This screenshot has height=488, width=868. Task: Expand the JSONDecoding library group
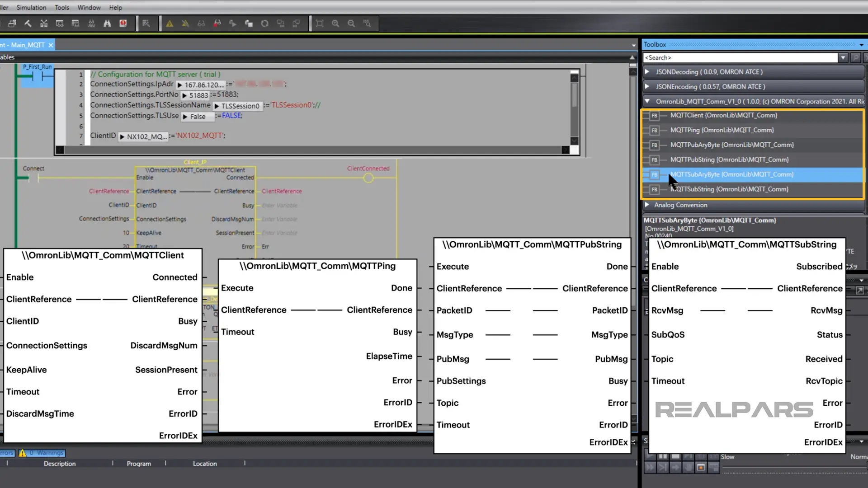pos(647,72)
